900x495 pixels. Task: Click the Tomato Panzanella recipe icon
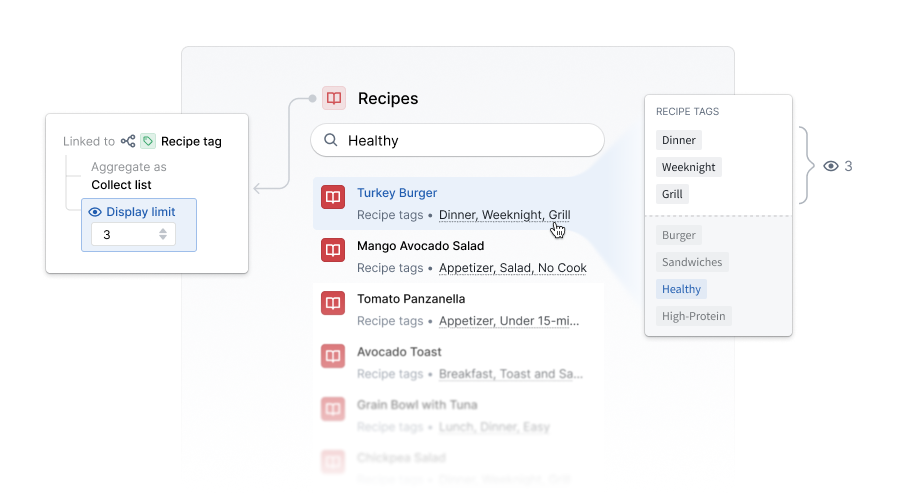(333, 303)
